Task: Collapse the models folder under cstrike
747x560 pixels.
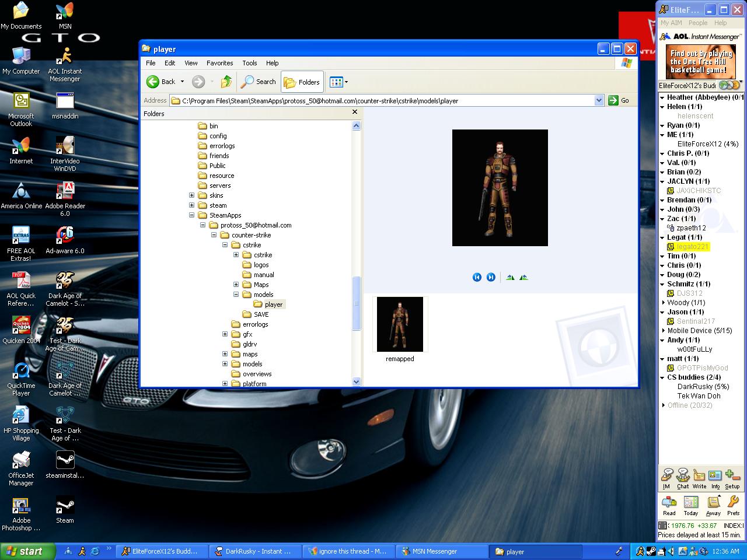Action: (236, 295)
